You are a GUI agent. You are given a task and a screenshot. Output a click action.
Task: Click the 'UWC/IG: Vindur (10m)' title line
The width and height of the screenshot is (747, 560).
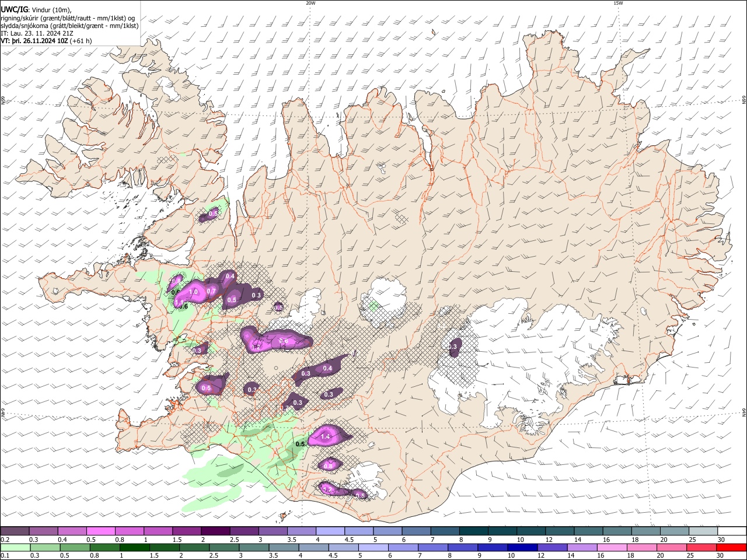pyautogui.click(x=36, y=10)
